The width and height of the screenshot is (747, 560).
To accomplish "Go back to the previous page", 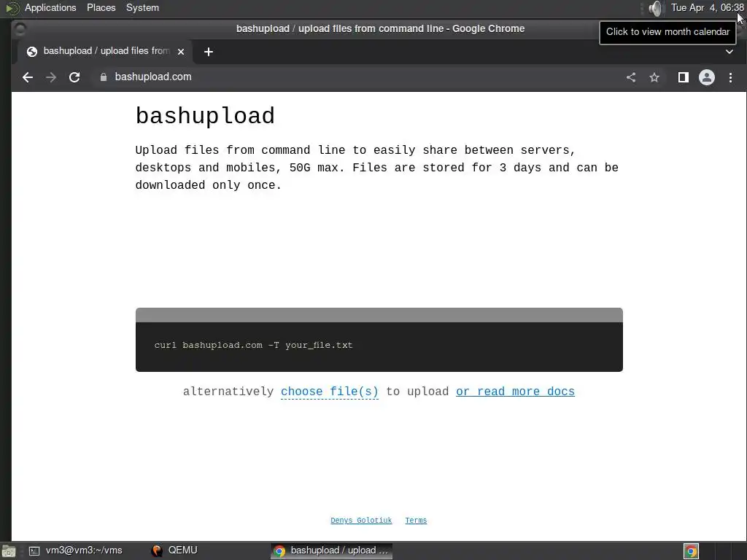I will pyautogui.click(x=28, y=77).
